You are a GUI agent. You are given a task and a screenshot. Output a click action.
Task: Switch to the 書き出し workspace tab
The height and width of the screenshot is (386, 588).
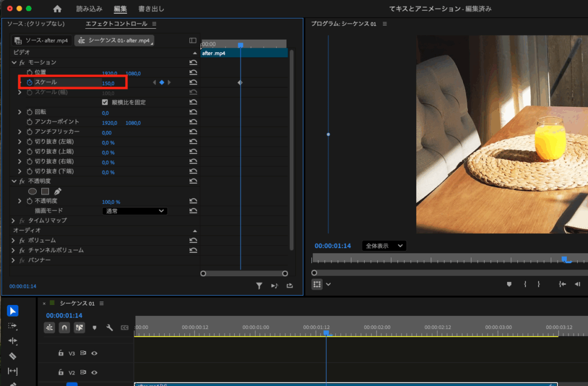click(151, 9)
